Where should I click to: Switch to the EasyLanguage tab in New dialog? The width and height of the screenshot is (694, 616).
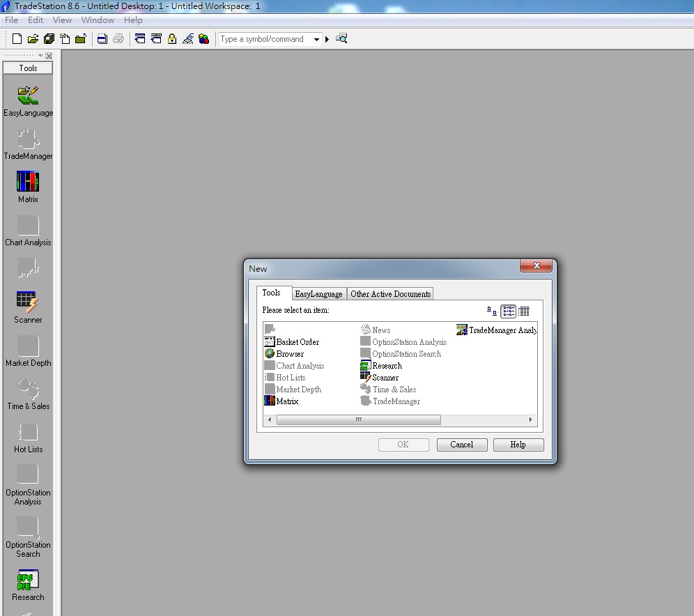[x=318, y=294]
